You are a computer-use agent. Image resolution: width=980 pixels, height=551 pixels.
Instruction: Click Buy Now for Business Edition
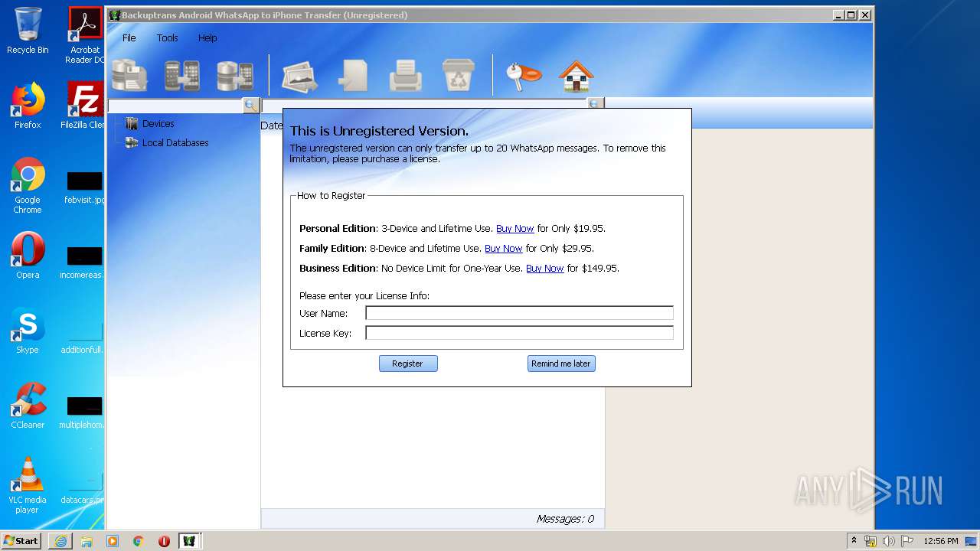[544, 268]
